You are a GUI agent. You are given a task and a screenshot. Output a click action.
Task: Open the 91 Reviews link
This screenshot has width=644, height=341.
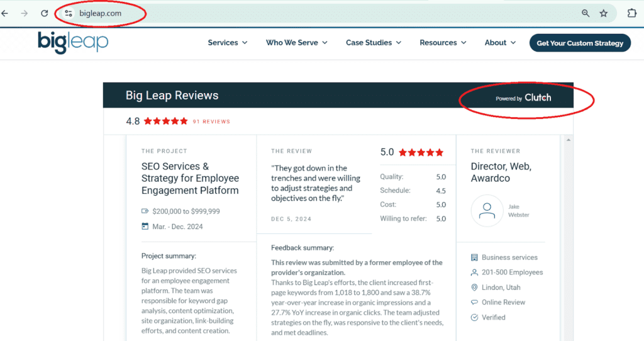[x=211, y=121]
